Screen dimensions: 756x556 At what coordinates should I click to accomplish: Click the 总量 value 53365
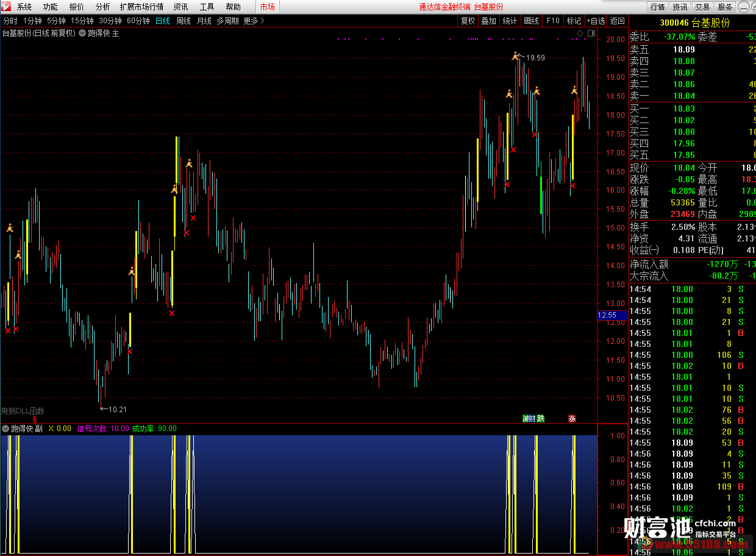click(x=683, y=202)
